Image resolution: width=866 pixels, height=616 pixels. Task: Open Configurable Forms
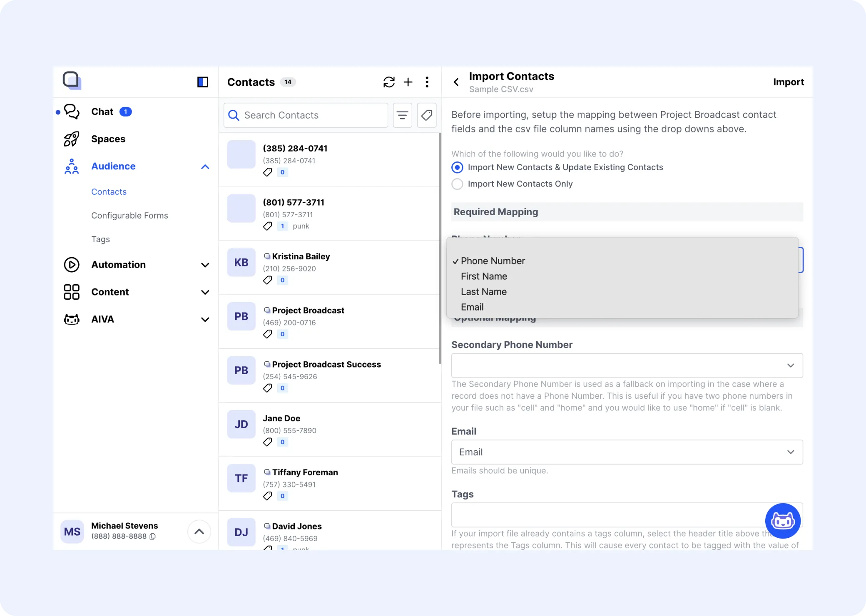(129, 216)
